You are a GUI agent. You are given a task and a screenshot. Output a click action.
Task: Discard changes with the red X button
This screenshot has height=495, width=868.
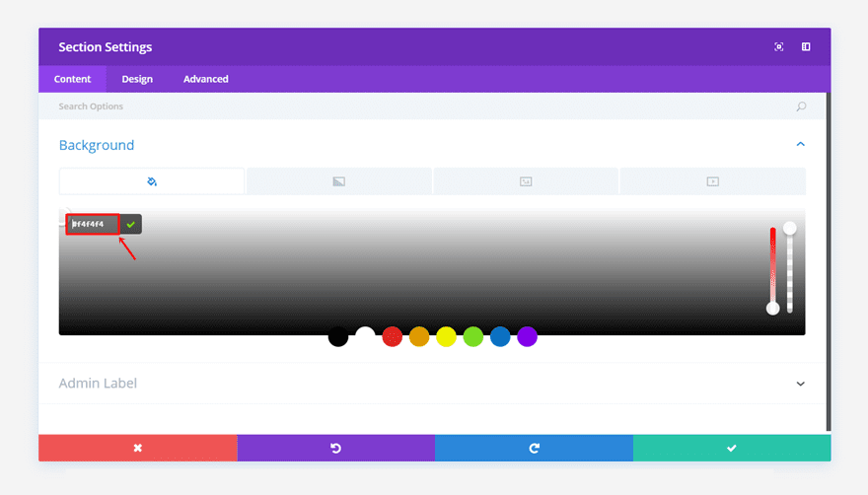tap(138, 448)
